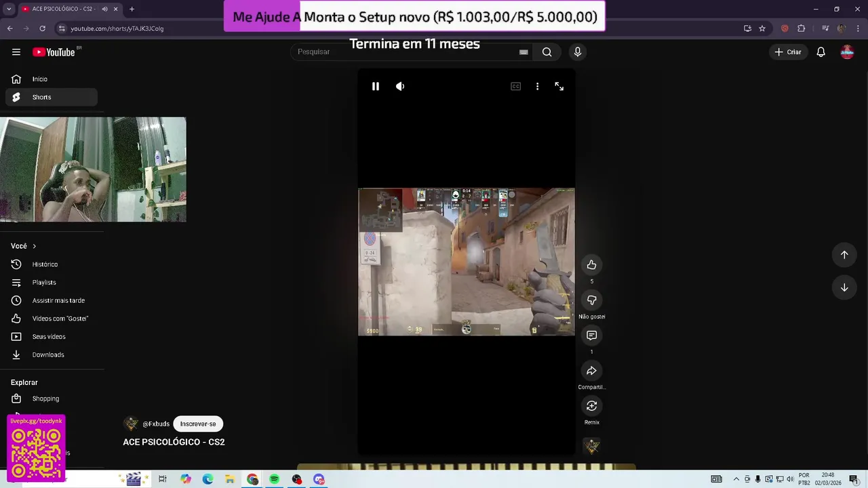Open Vídeos com "Gostei"
The height and width of the screenshot is (488, 868).
click(x=52, y=319)
